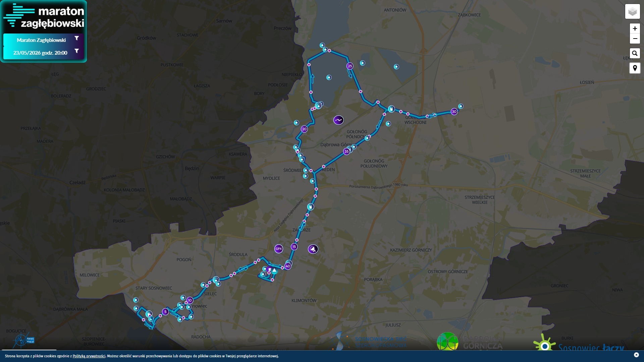Image resolution: width=644 pixels, height=362 pixels.
Task: Click the maraton zagłębiowski logo
Action: pyautogui.click(x=44, y=16)
